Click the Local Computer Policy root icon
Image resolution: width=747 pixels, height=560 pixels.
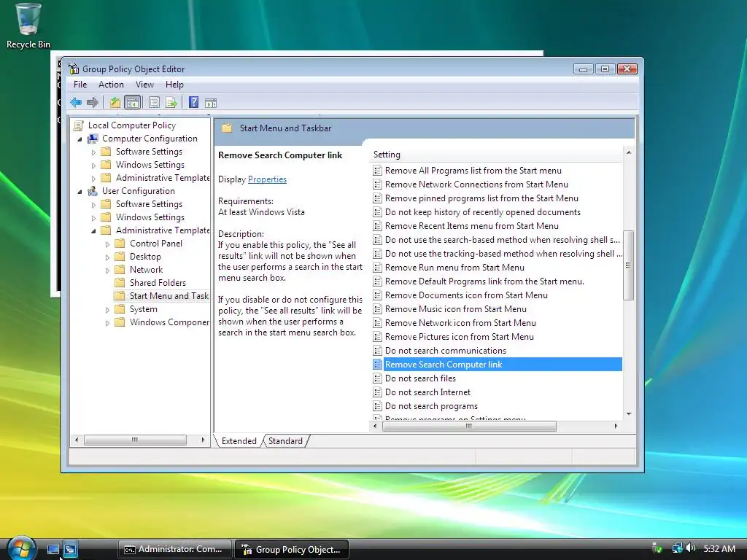coord(79,125)
